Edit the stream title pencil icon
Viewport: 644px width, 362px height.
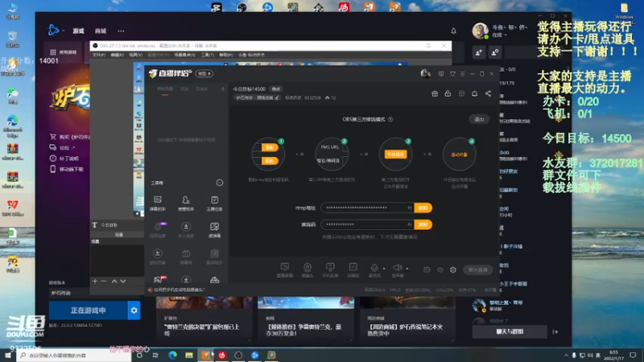coord(277,97)
